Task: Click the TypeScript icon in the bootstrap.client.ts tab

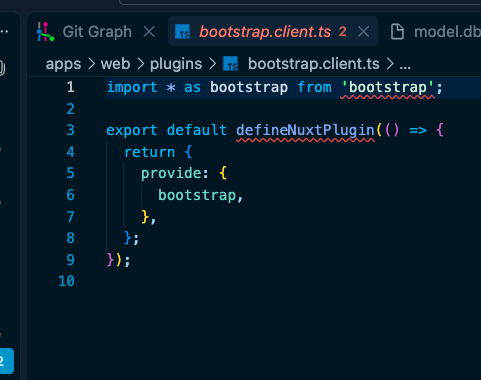Action: [x=183, y=32]
